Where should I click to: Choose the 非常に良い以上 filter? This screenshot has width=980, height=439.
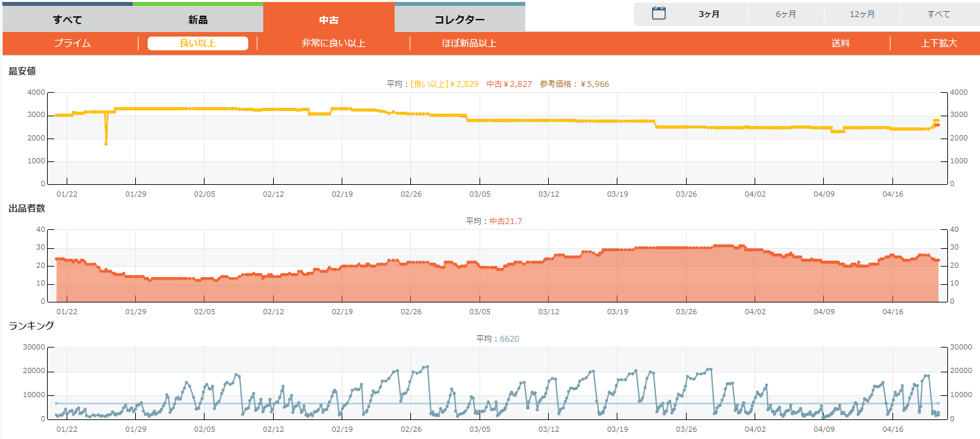[x=333, y=44]
